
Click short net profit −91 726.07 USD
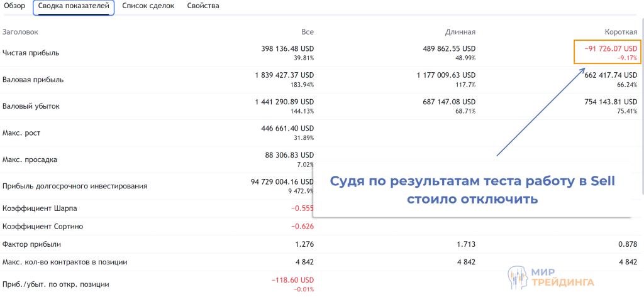pos(611,49)
